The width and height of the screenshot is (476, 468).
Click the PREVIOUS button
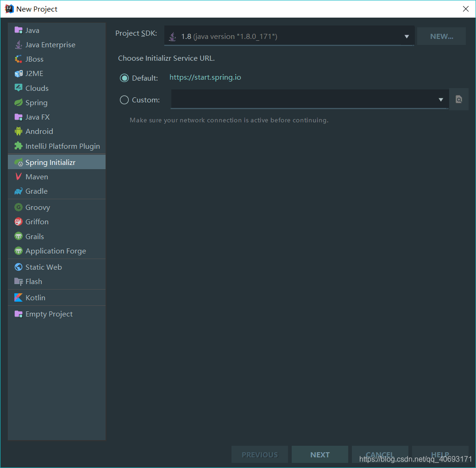pos(260,455)
